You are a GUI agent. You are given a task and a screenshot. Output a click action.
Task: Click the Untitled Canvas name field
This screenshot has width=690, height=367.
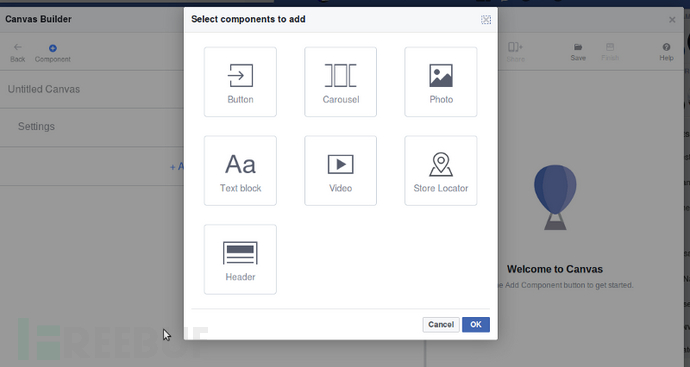pyautogui.click(x=92, y=89)
